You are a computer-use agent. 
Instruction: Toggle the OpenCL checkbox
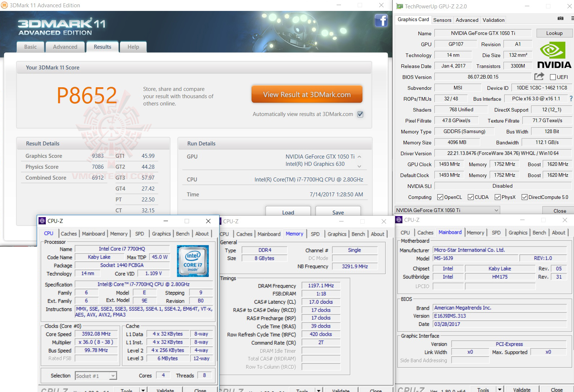pos(440,197)
